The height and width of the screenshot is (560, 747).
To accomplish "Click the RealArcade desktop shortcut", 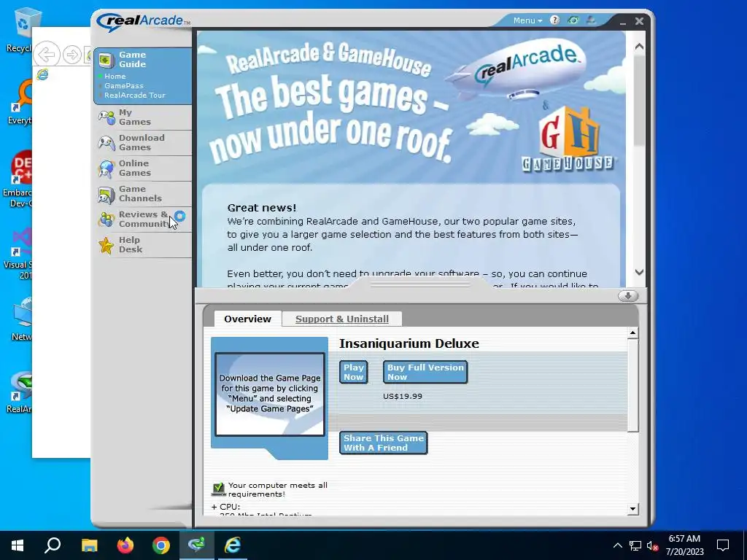I will click(x=19, y=392).
